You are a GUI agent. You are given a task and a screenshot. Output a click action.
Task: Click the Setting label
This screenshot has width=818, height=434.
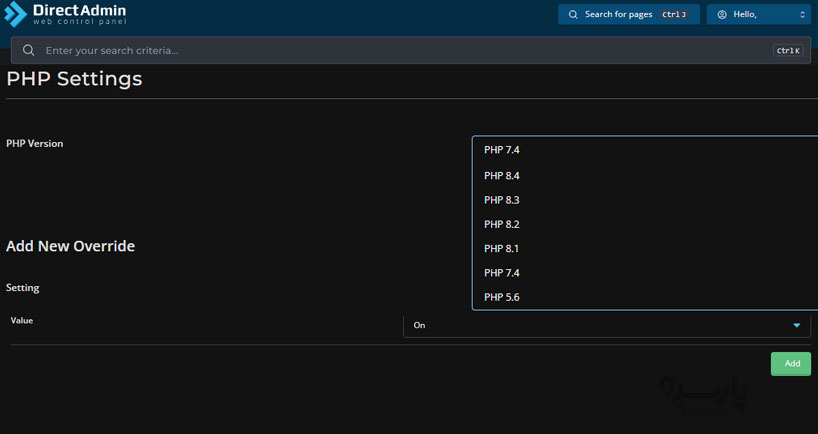[x=22, y=288]
